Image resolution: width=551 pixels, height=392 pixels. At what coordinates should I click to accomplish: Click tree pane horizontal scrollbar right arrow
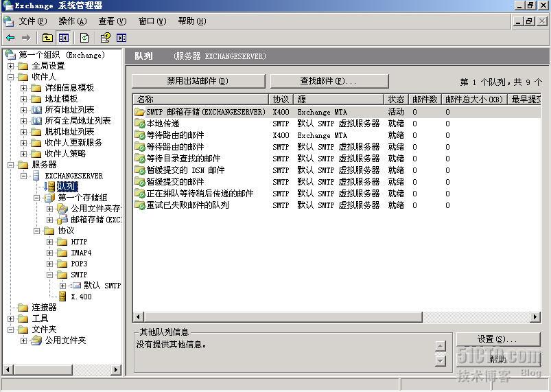click(115, 369)
